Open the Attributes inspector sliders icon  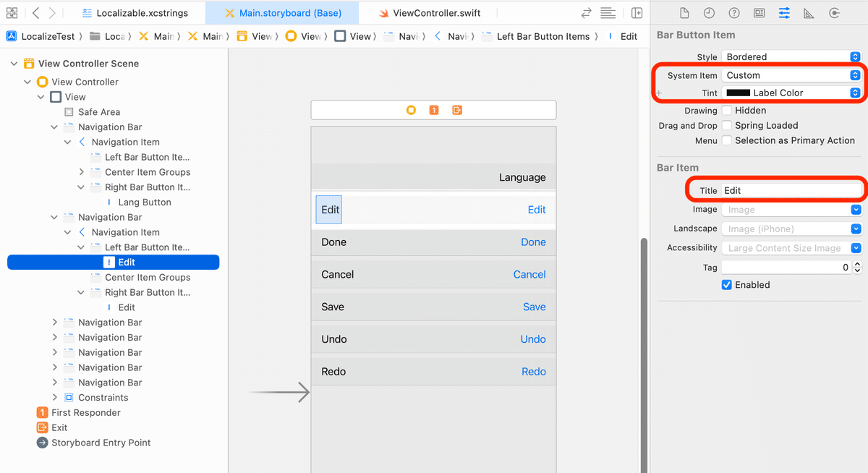coord(784,13)
